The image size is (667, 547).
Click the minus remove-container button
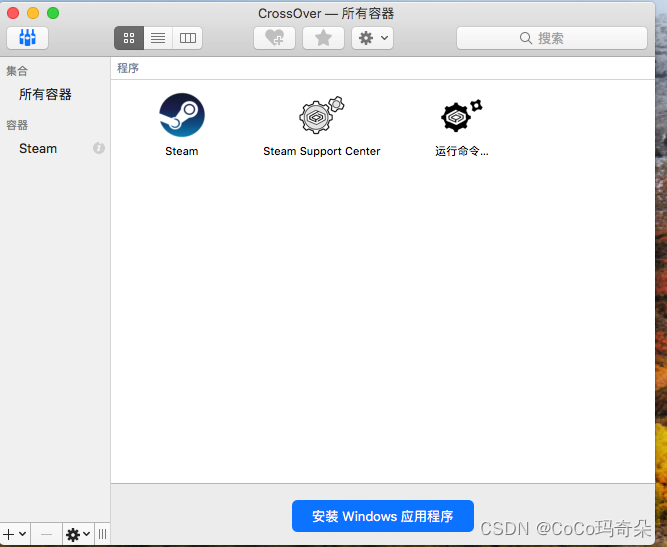[46, 534]
